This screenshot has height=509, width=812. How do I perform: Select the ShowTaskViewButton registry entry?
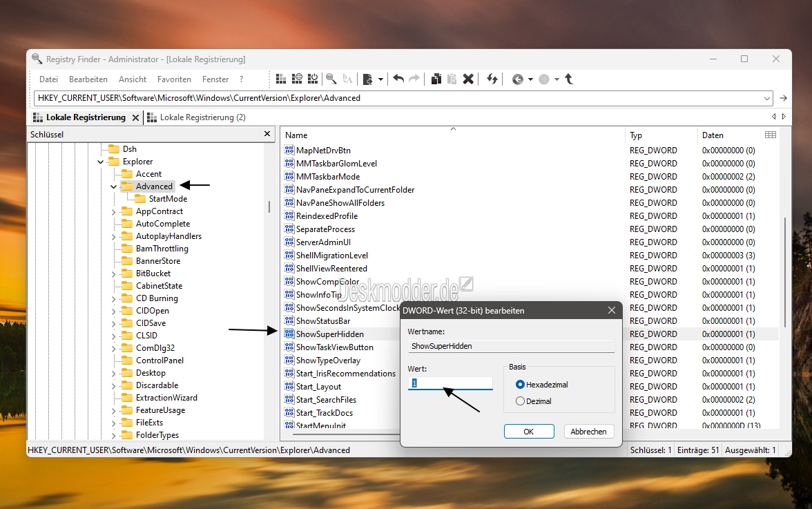(x=334, y=347)
